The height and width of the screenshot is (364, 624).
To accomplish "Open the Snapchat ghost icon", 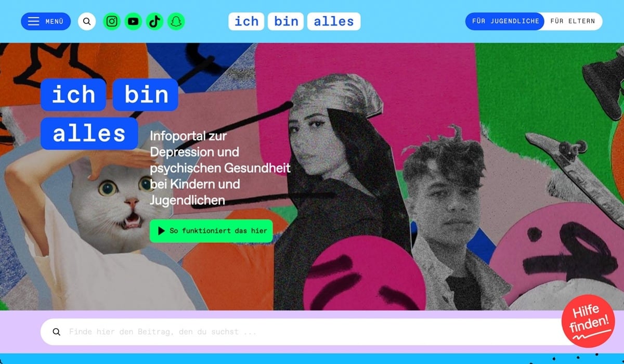I will (x=176, y=21).
